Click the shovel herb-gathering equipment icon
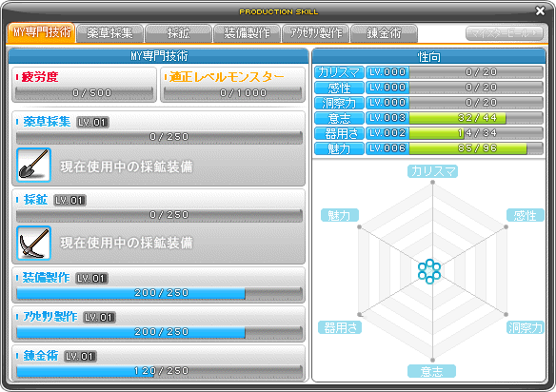The height and width of the screenshot is (392, 556). click(x=33, y=166)
